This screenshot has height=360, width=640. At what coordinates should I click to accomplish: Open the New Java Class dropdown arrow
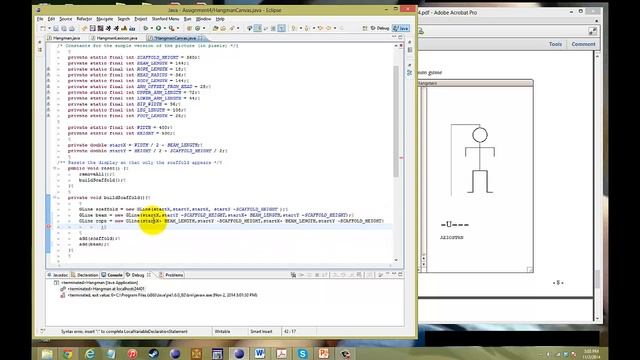[x=204, y=29]
